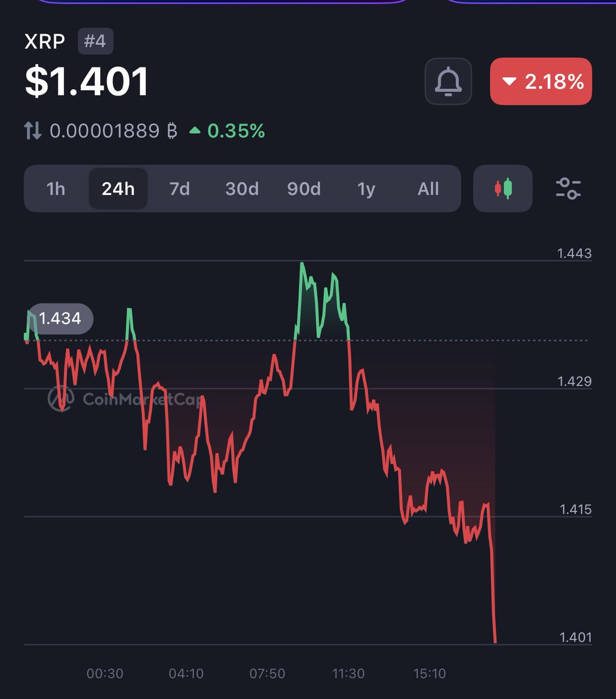Show the 1y price history
The height and width of the screenshot is (699, 616).
tap(366, 189)
